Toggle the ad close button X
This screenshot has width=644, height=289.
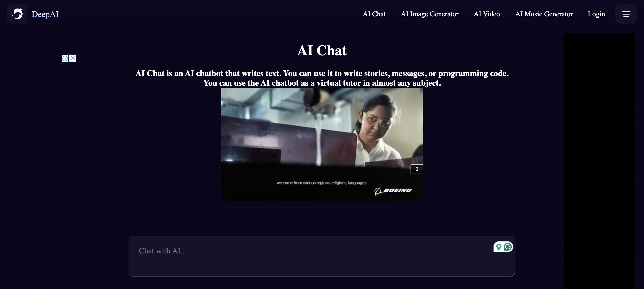[x=73, y=58]
